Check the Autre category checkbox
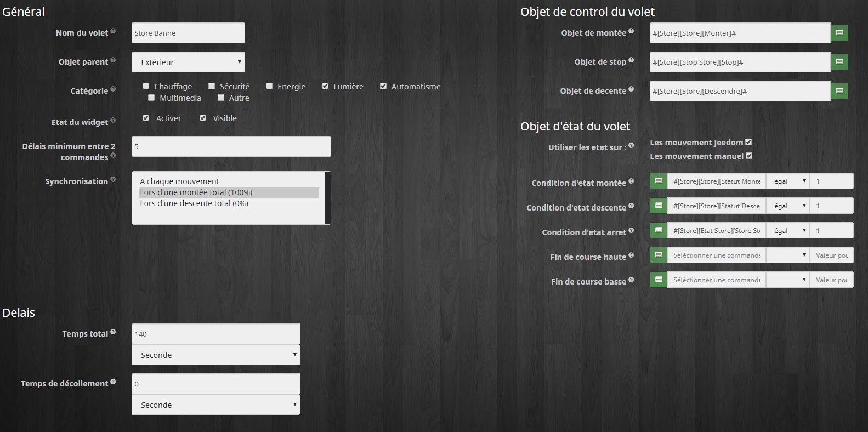Viewport: 868px width, 432px height. click(221, 98)
